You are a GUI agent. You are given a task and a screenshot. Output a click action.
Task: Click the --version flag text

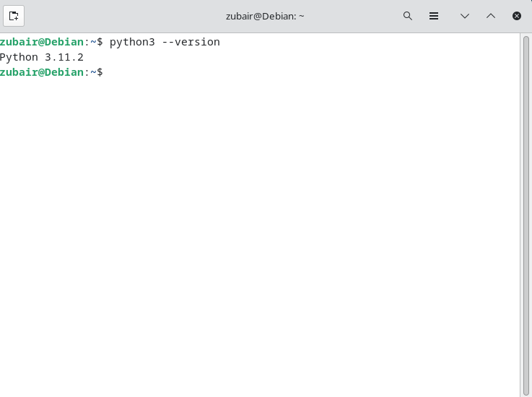[x=191, y=42]
